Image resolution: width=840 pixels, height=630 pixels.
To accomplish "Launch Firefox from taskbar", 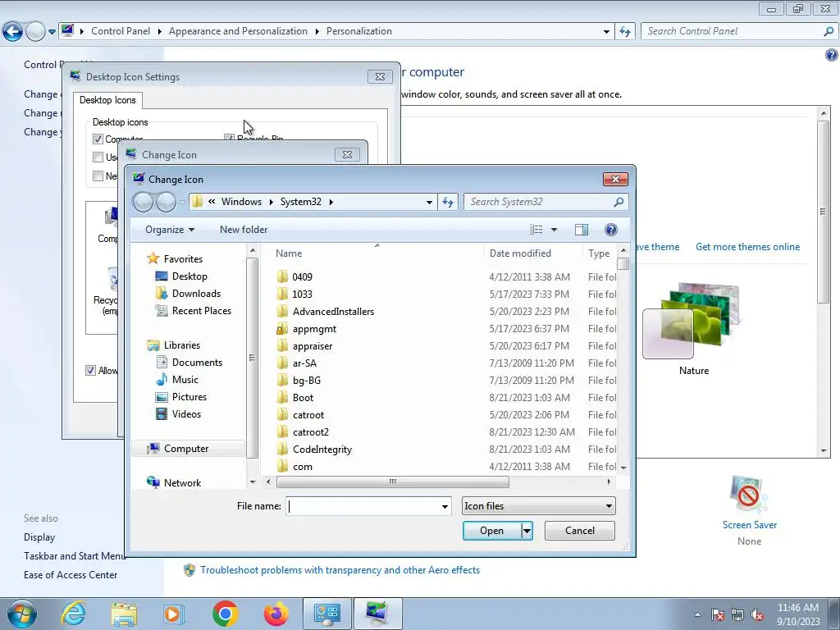I will [276, 614].
